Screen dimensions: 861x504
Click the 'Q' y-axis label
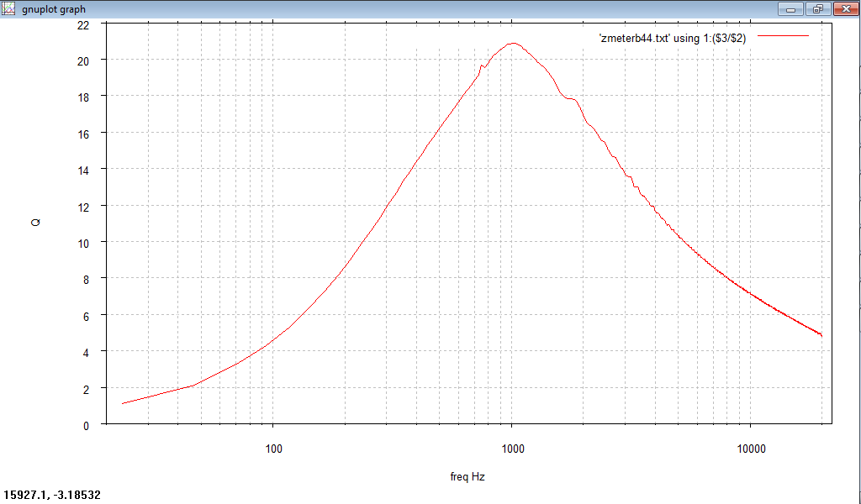(x=35, y=222)
